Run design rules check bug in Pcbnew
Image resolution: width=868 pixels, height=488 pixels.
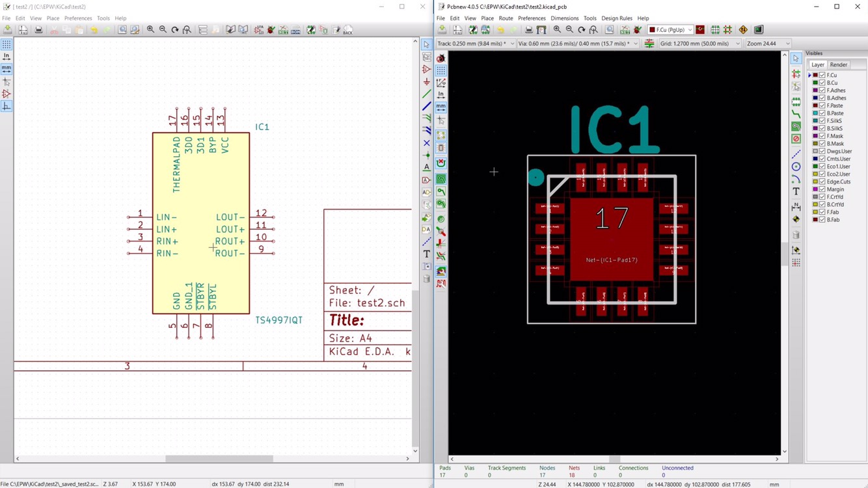coord(638,30)
